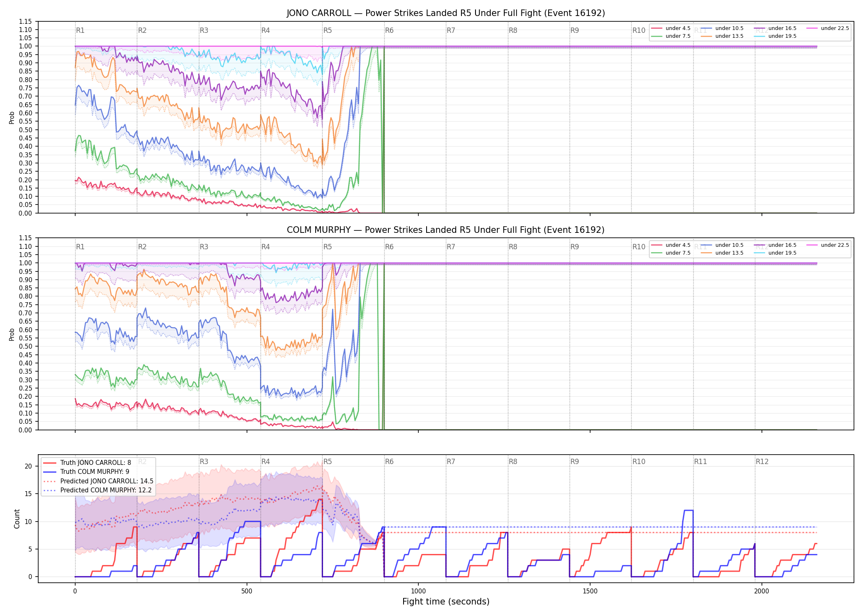Click the COLM MURPHY chart title
The width and height of the screenshot is (863, 616).
tap(446, 230)
